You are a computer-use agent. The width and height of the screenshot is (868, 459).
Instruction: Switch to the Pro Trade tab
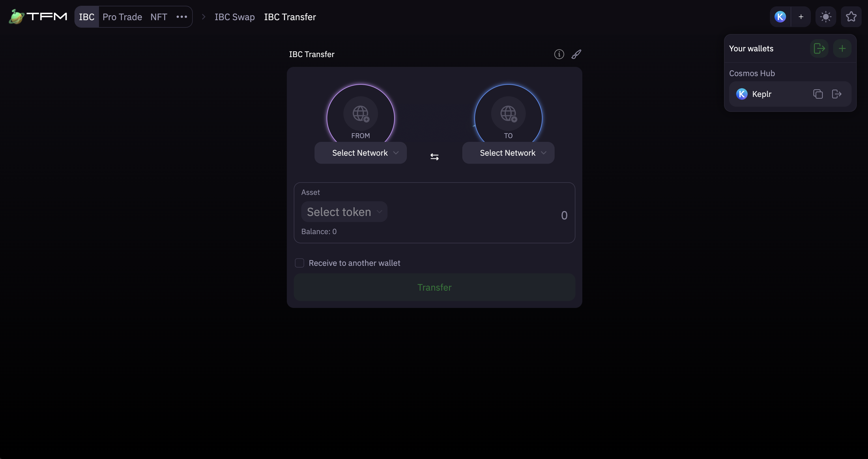pos(122,17)
